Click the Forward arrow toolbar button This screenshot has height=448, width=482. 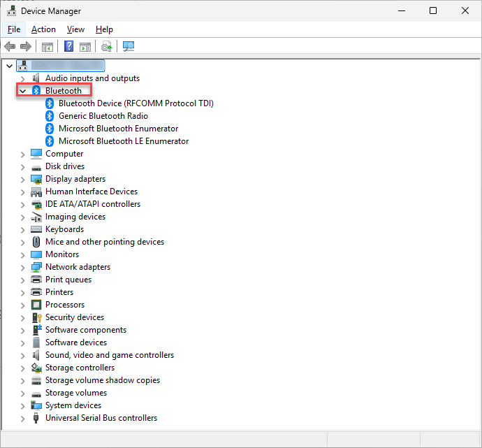point(26,47)
